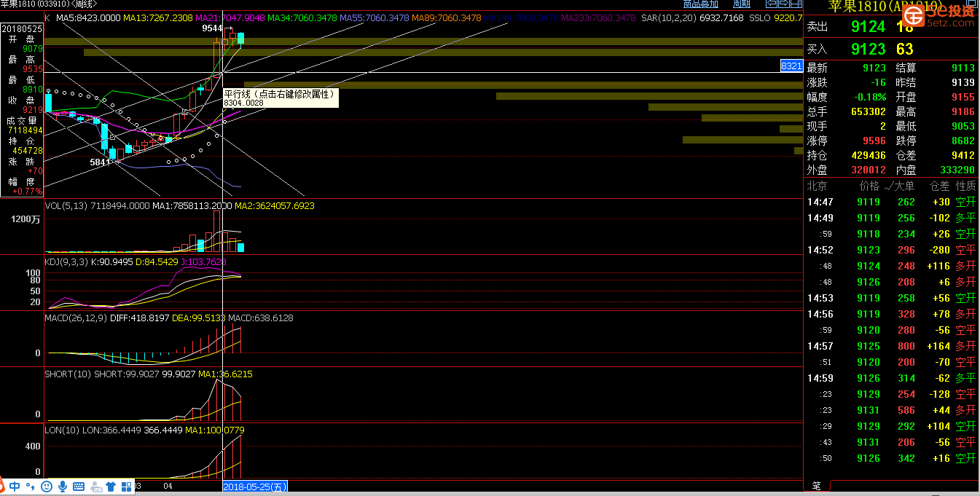The image size is (980, 496).
Task: Activate IME microphone voice input
Action: 63,487
